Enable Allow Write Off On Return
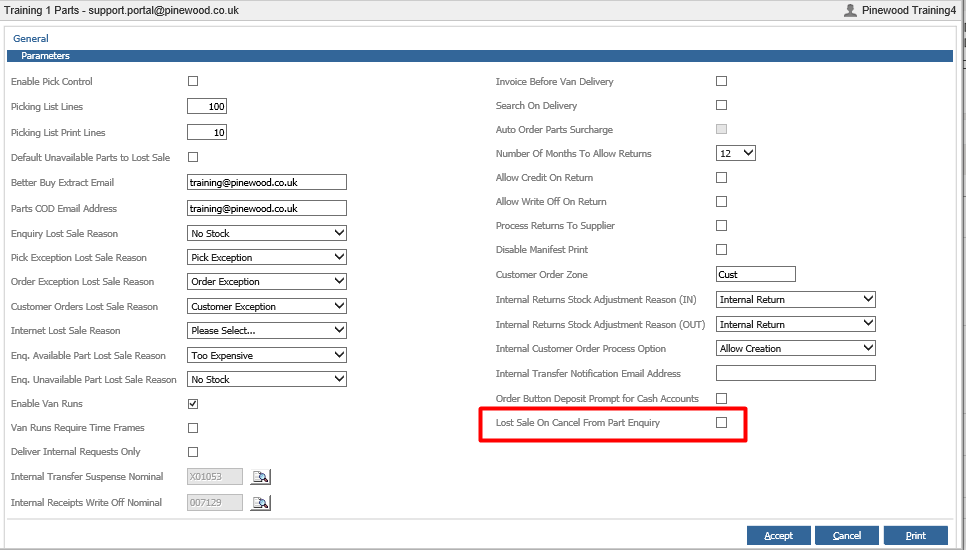Screen dimensions: 966x550 (x=721, y=201)
